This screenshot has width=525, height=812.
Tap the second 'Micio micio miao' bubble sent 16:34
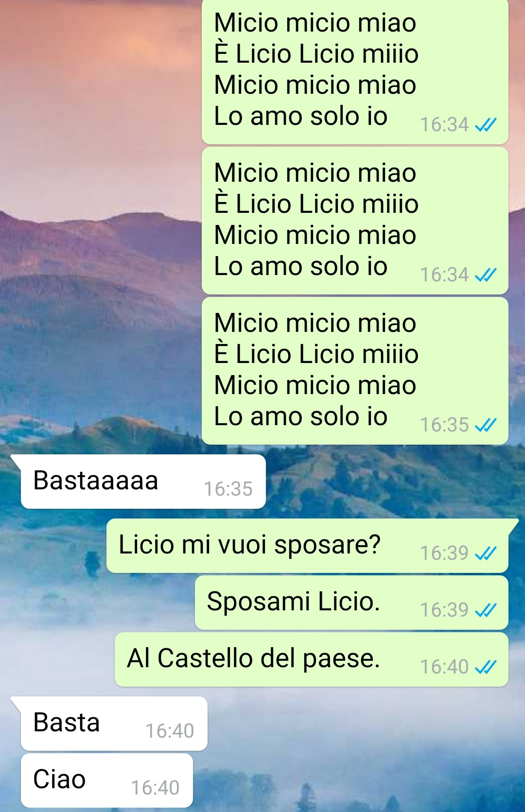coord(355,221)
